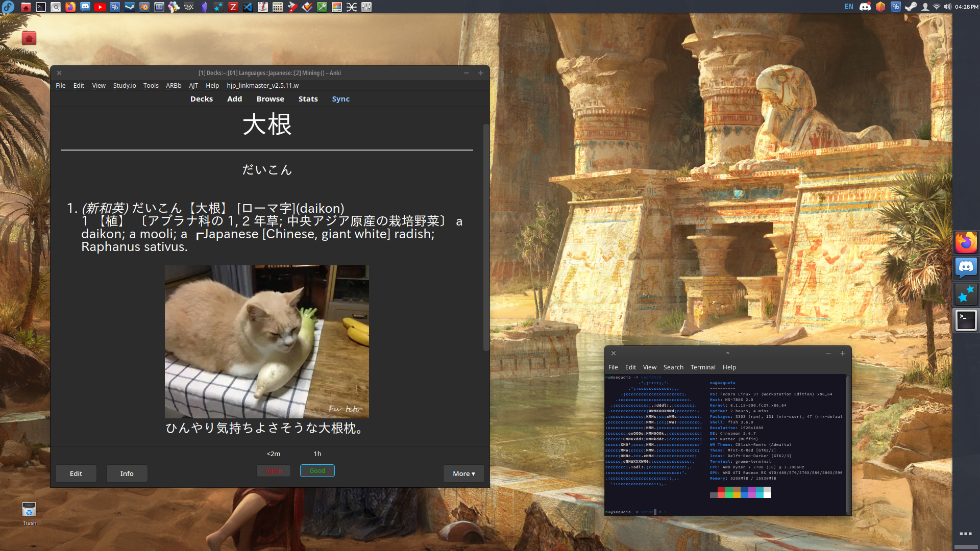Click the Again answer button

(274, 470)
